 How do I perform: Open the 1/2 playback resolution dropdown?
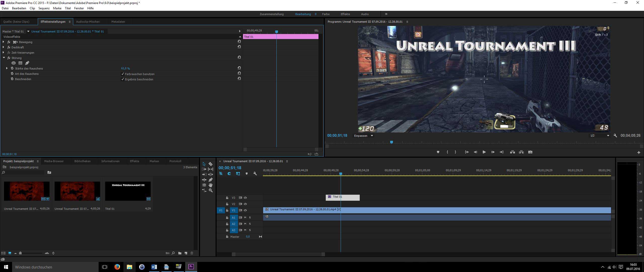coord(599,135)
